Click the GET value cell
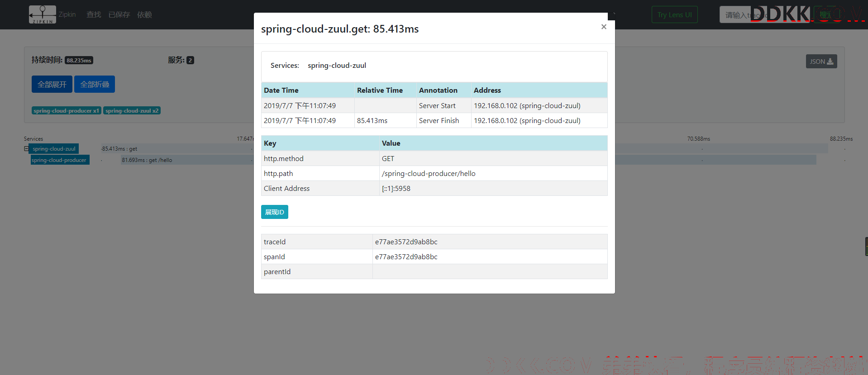This screenshot has width=868, height=375. [493, 158]
